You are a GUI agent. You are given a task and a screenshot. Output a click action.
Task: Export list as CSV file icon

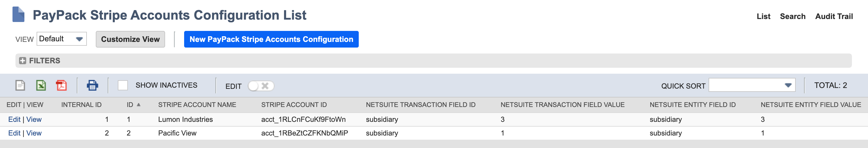[20, 85]
